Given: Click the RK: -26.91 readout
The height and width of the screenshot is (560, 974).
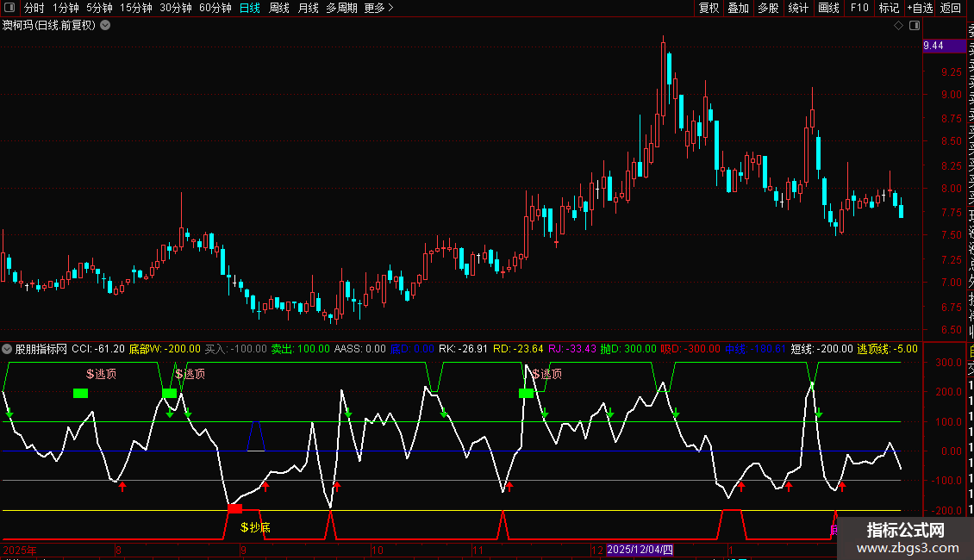Looking at the screenshot, I should click(464, 349).
